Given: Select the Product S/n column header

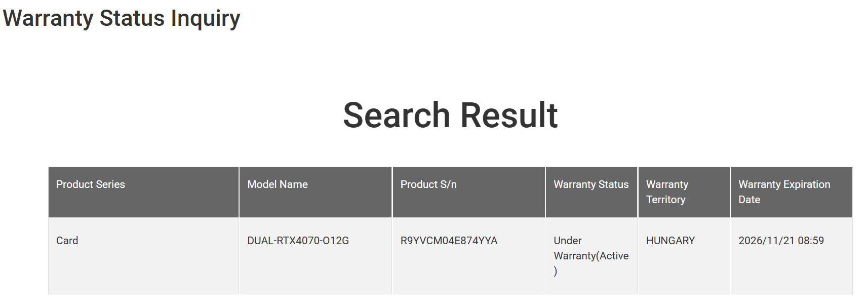Looking at the screenshot, I should tap(428, 184).
